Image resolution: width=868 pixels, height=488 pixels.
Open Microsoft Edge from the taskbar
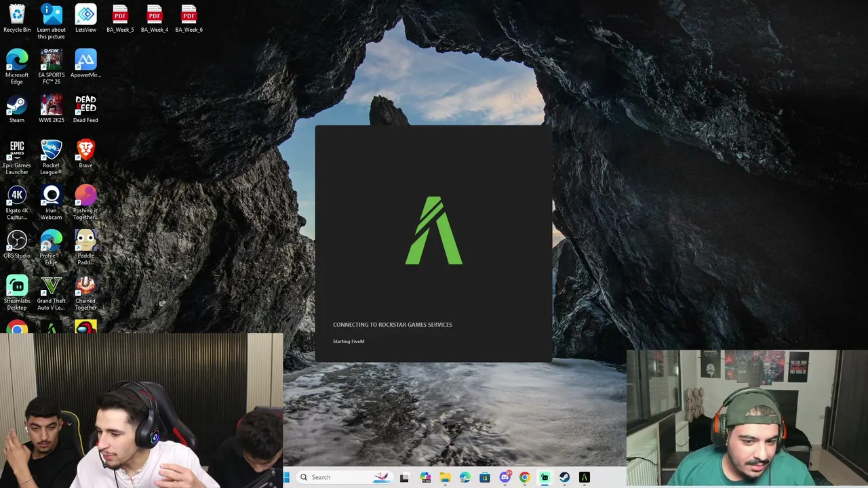pos(465,477)
